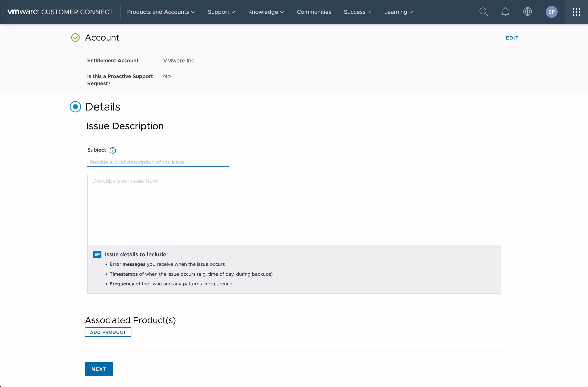The image size is (588, 387).
Task: Click the ADD PRODUCT button
Action: [x=108, y=332]
